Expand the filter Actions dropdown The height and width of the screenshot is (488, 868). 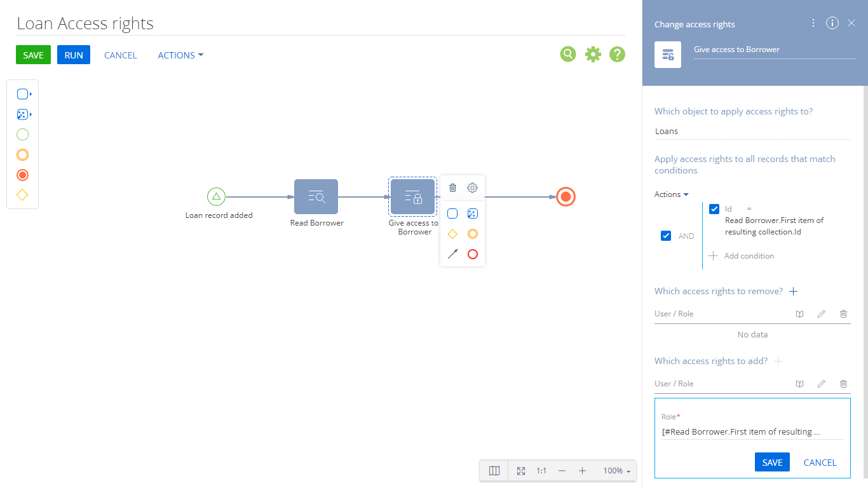coord(672,194)
